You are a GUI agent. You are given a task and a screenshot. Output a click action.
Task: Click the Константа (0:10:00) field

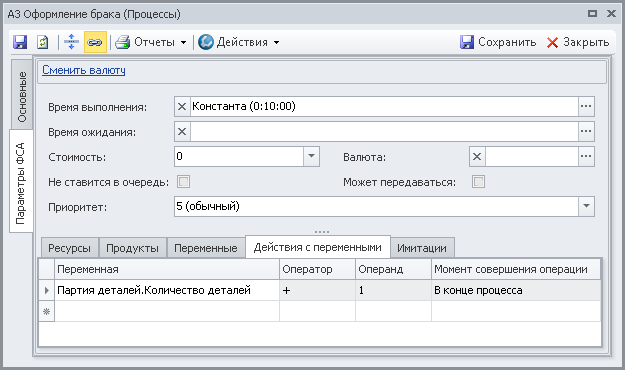tap(384, 106)
